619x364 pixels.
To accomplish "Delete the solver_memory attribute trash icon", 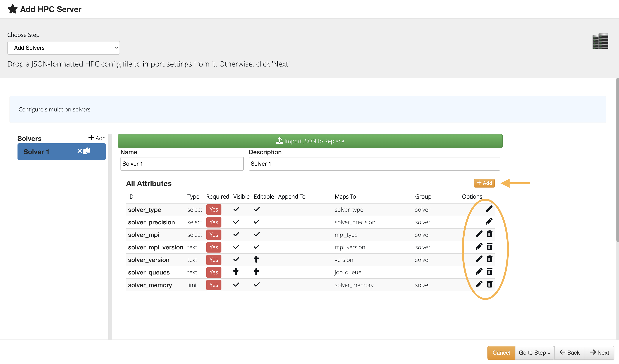I will (489, 284).
